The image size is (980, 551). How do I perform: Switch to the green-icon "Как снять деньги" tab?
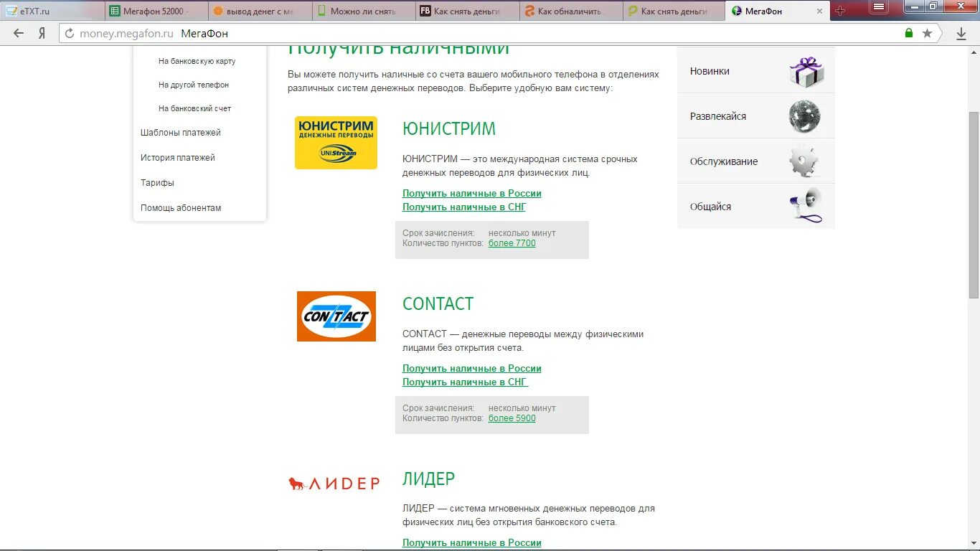point(674,11)
